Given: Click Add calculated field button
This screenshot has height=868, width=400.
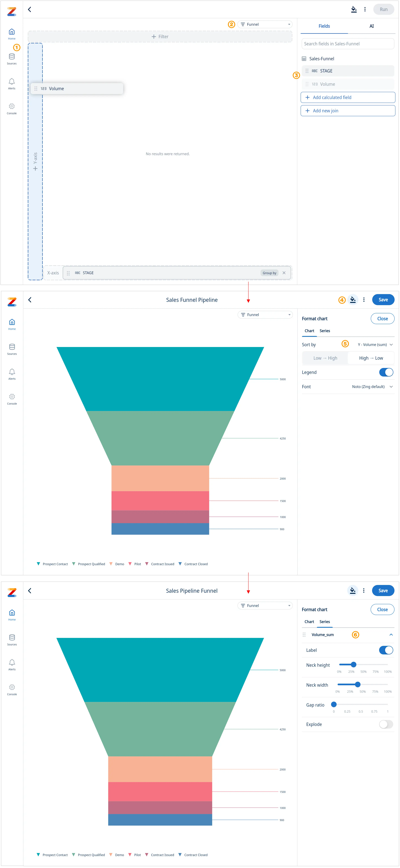Looking at the screenshot, I should pyautogui.click(x=347, y=97).
